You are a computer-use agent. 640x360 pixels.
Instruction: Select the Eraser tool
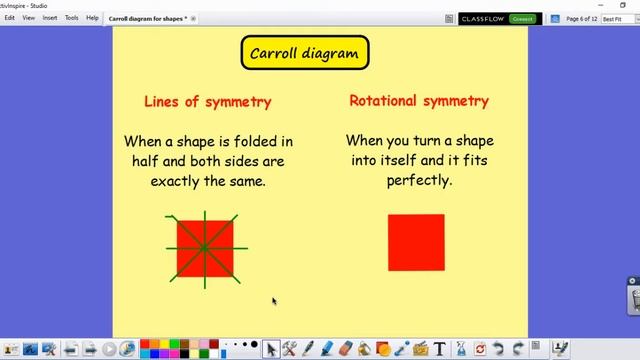pos(346,349)
